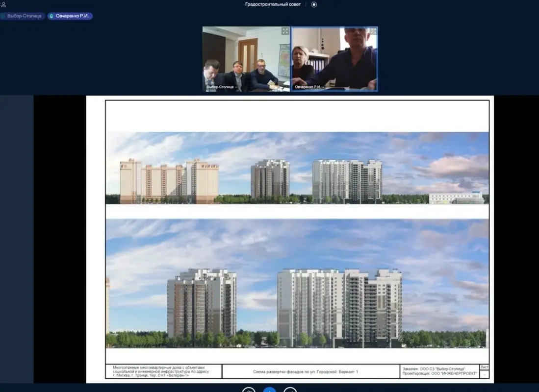Expand the Выбор-Столица video to fullscreen

point(285,31)
